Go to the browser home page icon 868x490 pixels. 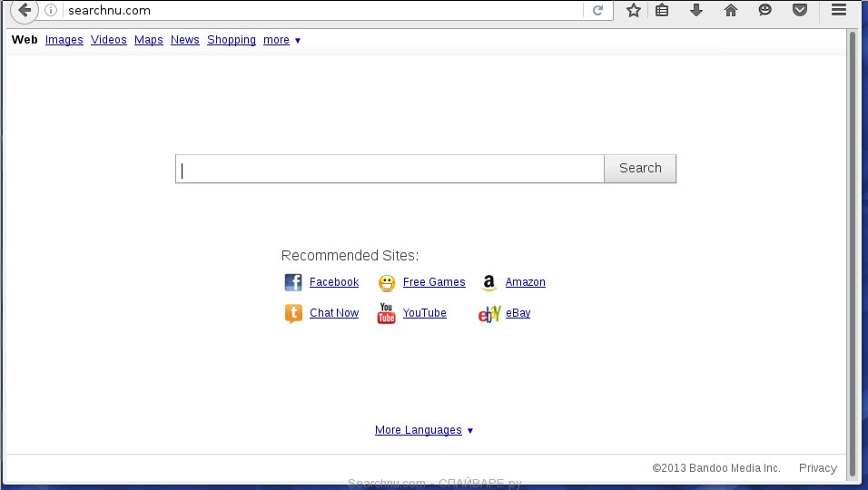(731, 11)
